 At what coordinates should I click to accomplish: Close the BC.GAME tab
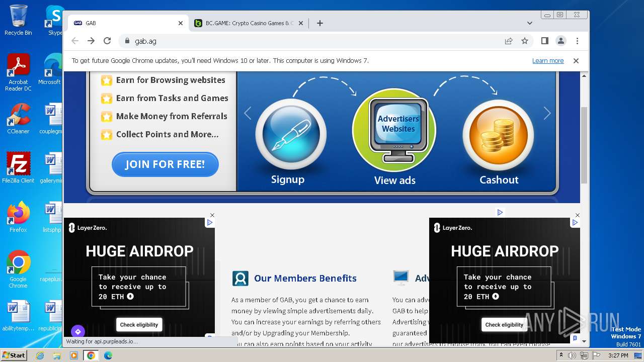[x=301, y=23]
